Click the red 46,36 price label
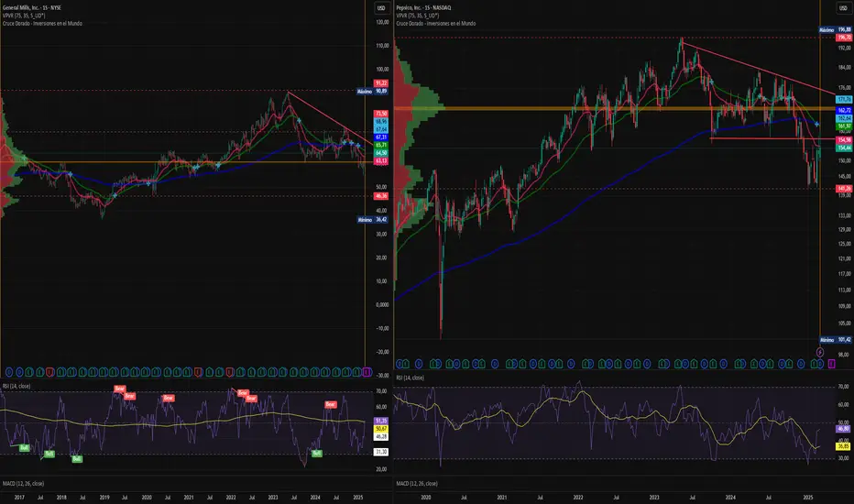Screen dimensions: 854x504 [380, 195]
